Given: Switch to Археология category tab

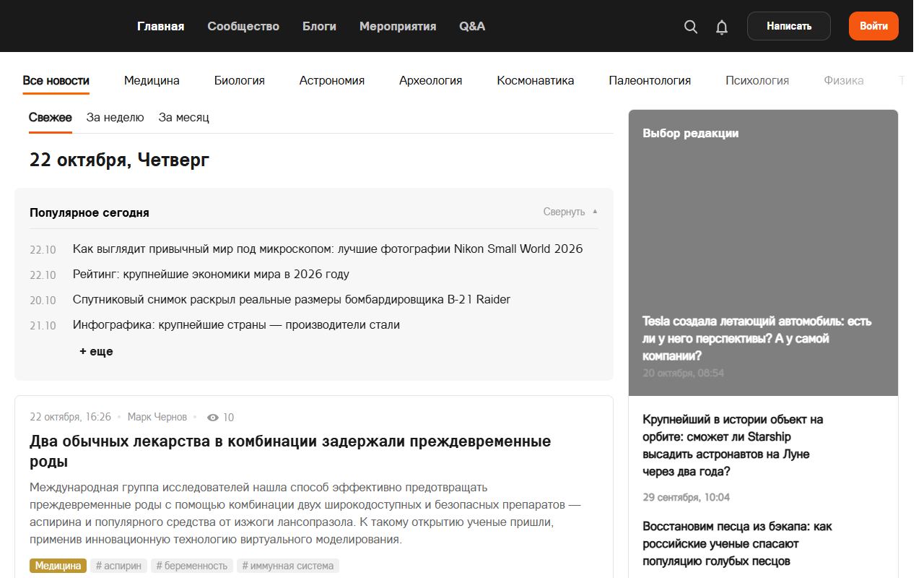Looking at the screenshot, I should coord(430,81).
